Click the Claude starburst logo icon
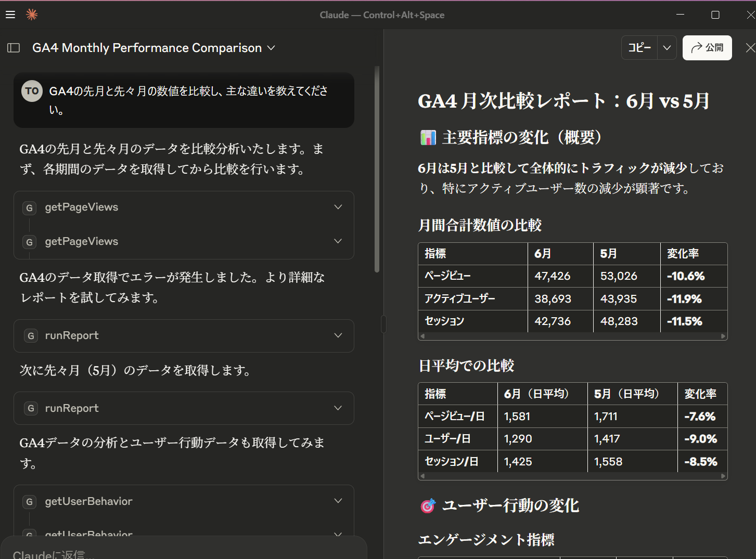 [32, 15]
